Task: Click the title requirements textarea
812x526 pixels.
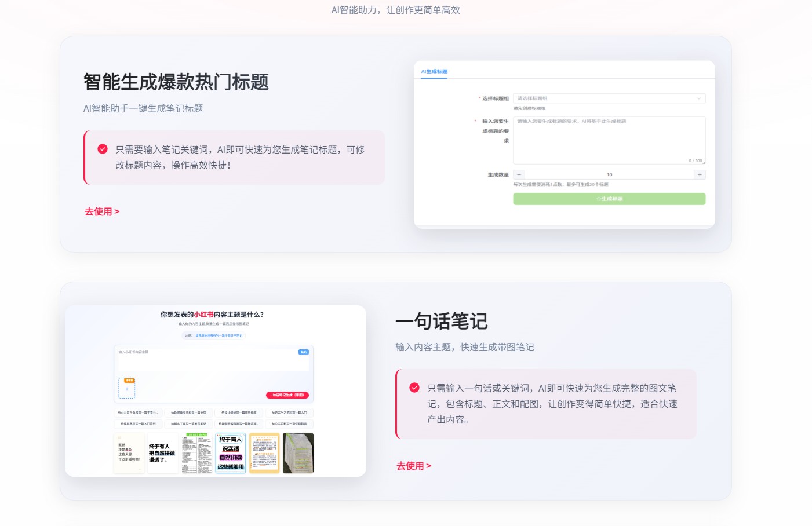Action: [609, 139]
